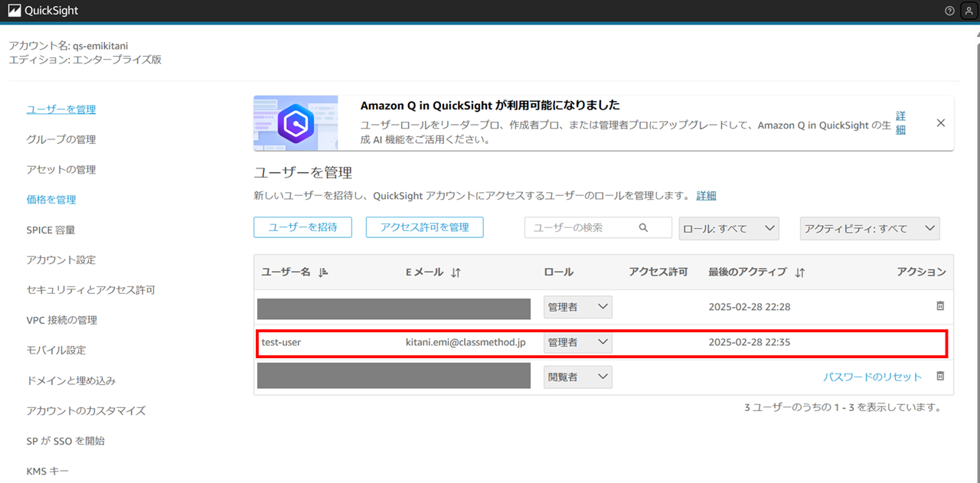Open SP が SSO を開始 in the sidebar
The height and width of the screenshot is (483, 980).
66,441
